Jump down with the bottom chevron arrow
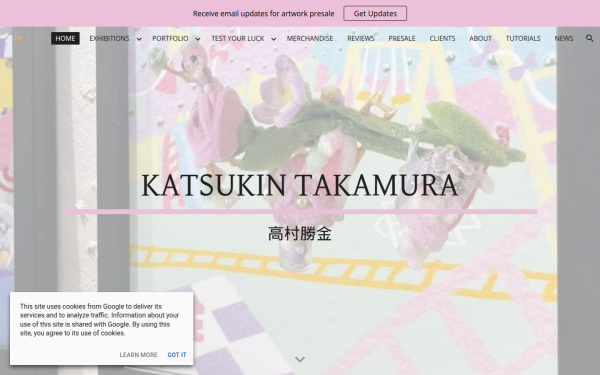600x375 pixels. click(300, 359)
